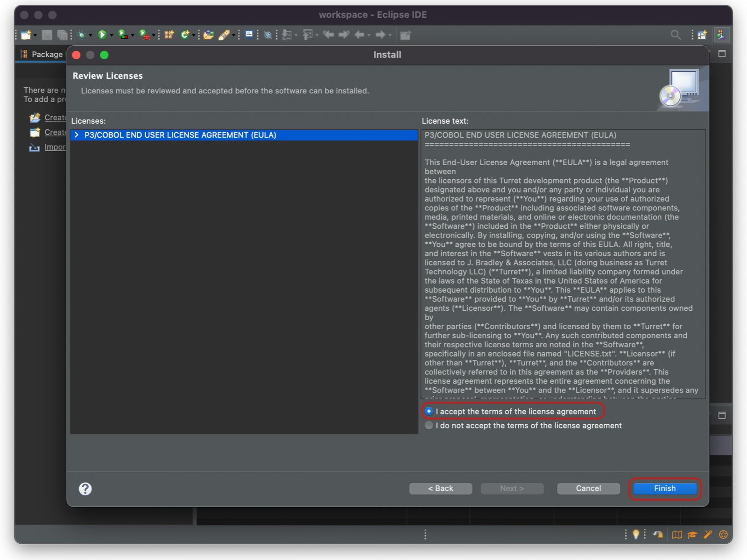The height and width of the screenshot is (560, 747).
Task: Click the New file wizard toolbar icon
Action: click(x=26, y=35)
